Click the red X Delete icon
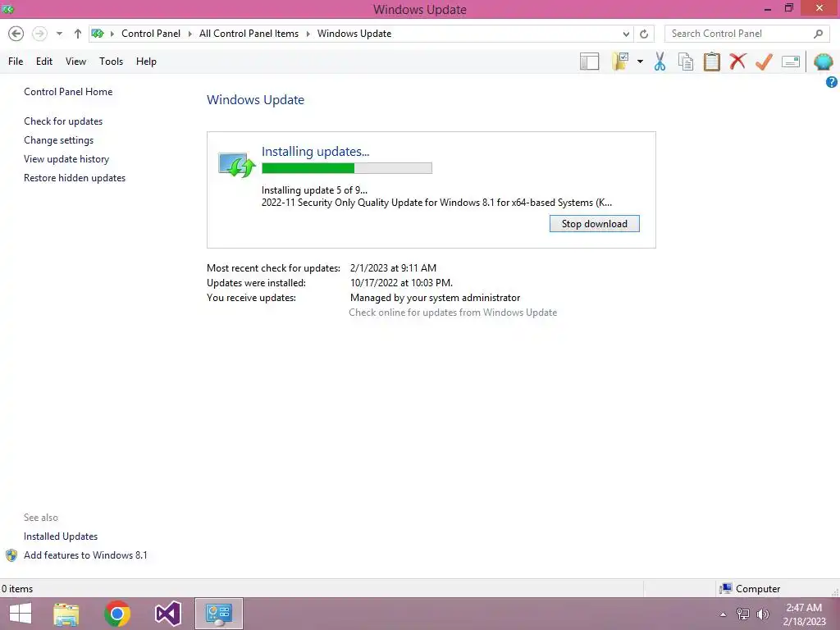The width and height of the screenshot is (840, 630). [737, 61]
